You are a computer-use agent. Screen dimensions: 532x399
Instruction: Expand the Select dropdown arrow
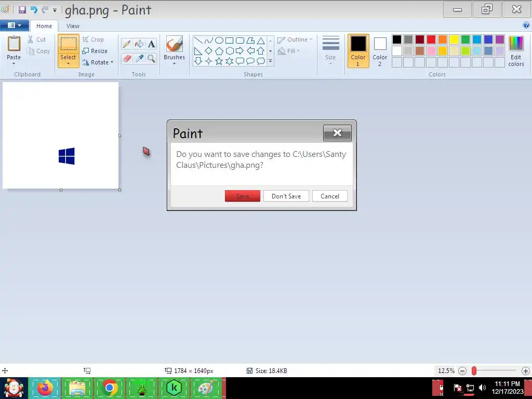[68, 63]
